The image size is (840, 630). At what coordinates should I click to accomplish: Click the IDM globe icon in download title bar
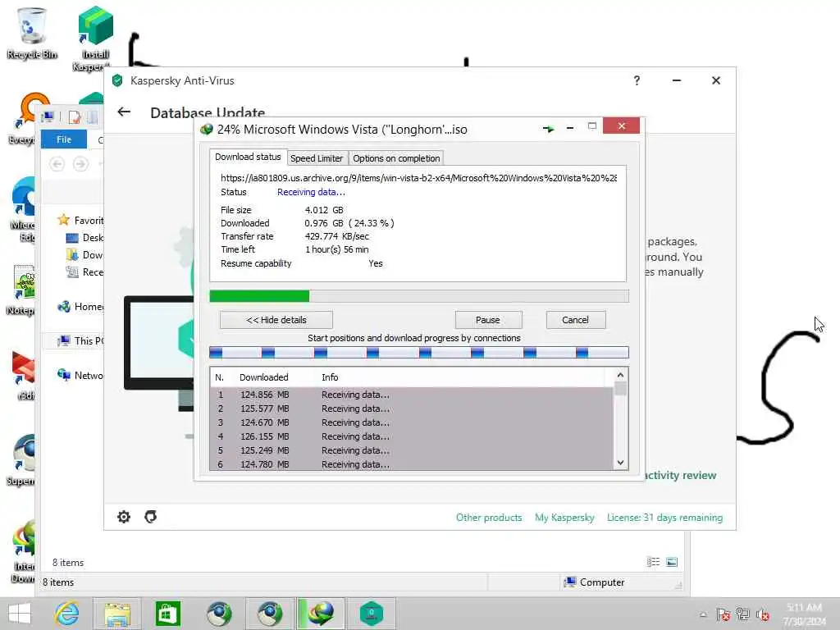206,129
